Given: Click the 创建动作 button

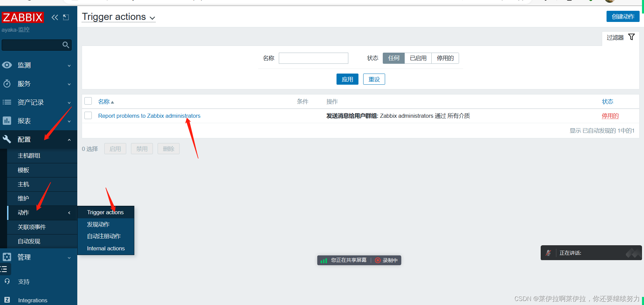Looking at the screenshot, I should click(x=623, y=17).
